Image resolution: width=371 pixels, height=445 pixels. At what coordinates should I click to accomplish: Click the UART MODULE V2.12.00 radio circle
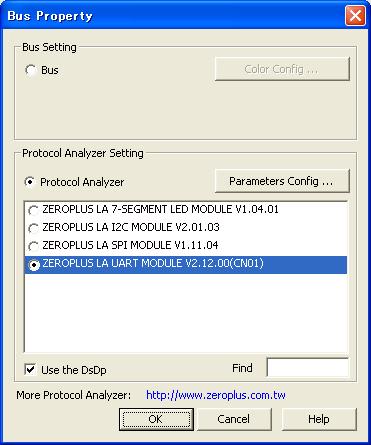[34, 265]
